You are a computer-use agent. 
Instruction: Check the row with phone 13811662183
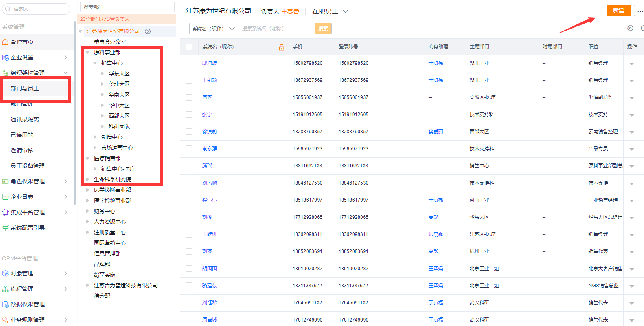click(x=189, y=166)
